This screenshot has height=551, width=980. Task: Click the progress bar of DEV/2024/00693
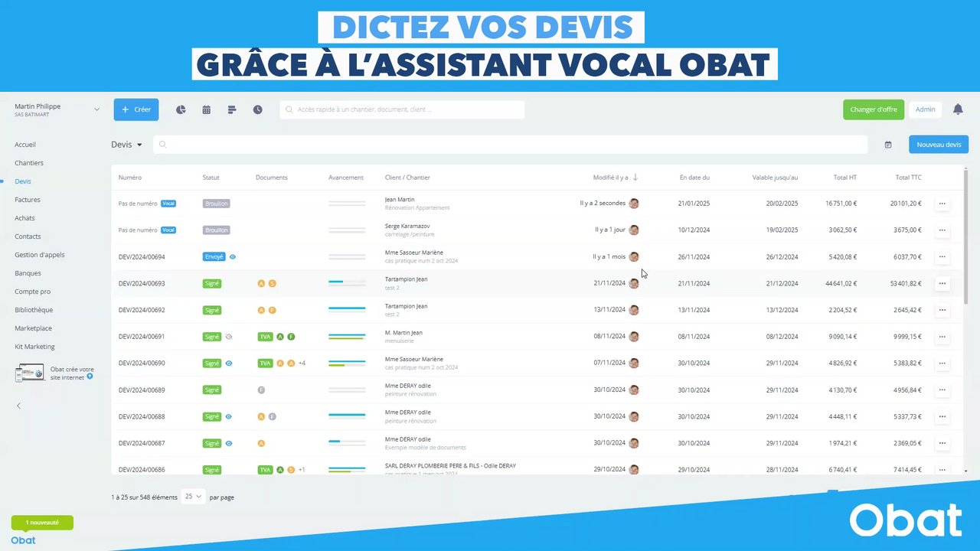click(x=347, y=283)
